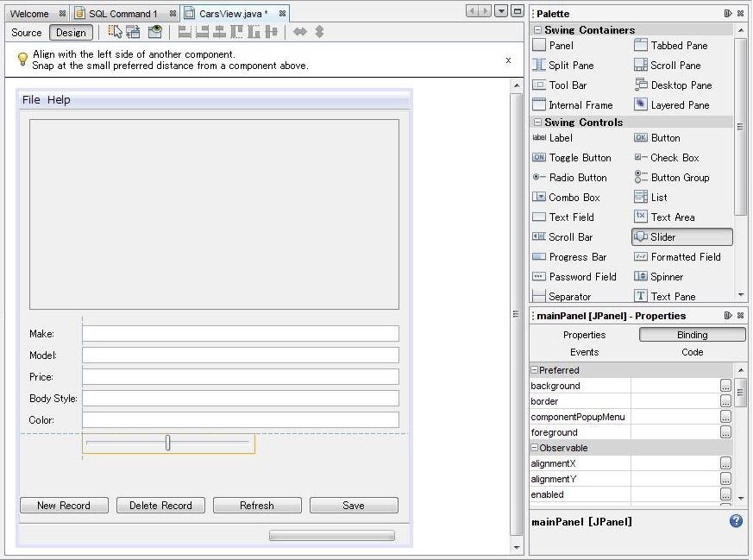The width and height of the screenshot is (753, 560).
Task: Toggle the Design view button
Action: point(71,33)
